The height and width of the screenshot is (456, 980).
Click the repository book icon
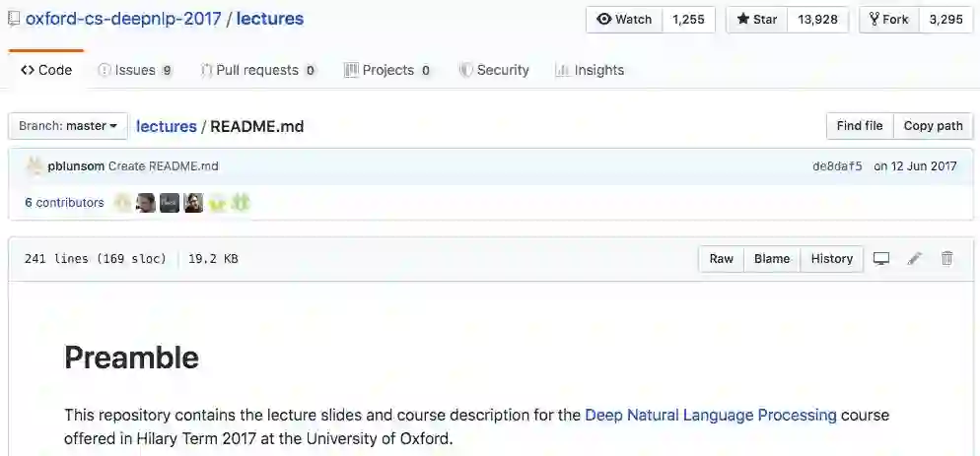click(14, 19)
